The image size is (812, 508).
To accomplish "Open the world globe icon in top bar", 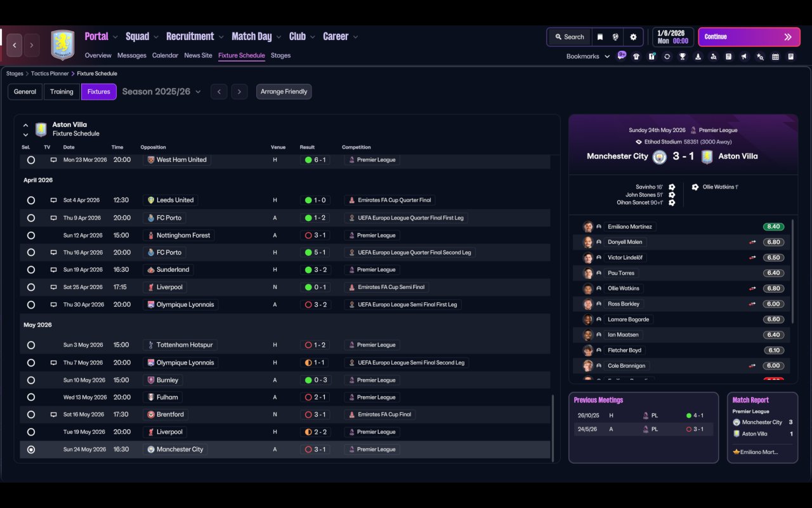I will (x=615, y=37).
